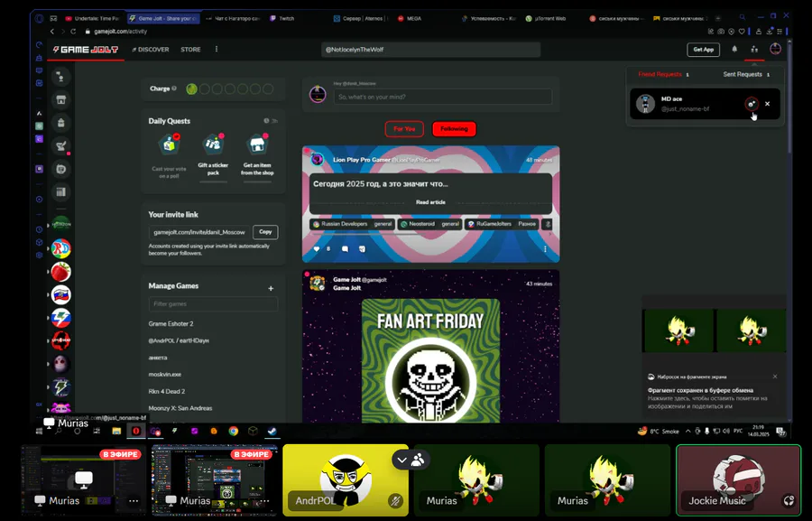Open the Russian flag community in the sidebar
The width and height of the screenshot is (812, 521).
pyautogui.click(x=61, y=295)
